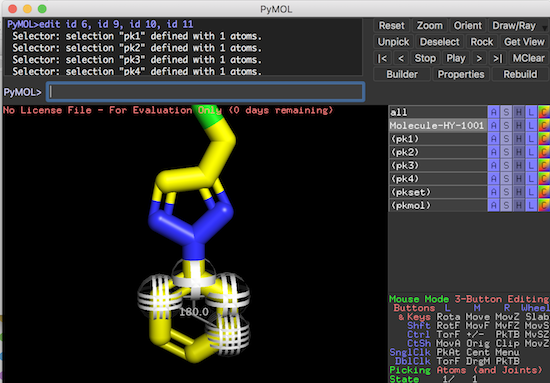This screenshot has height=383, width=550.
Task: Click the H hide button for pk2
Action: pyautogui.click(x=519, y=152)
